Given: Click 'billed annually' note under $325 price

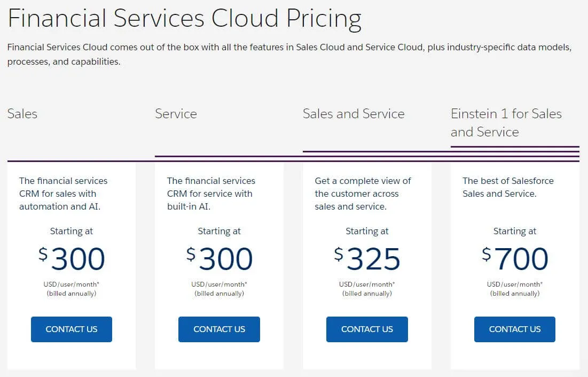Looking at the screenshot, I should (x=367, y=294).
